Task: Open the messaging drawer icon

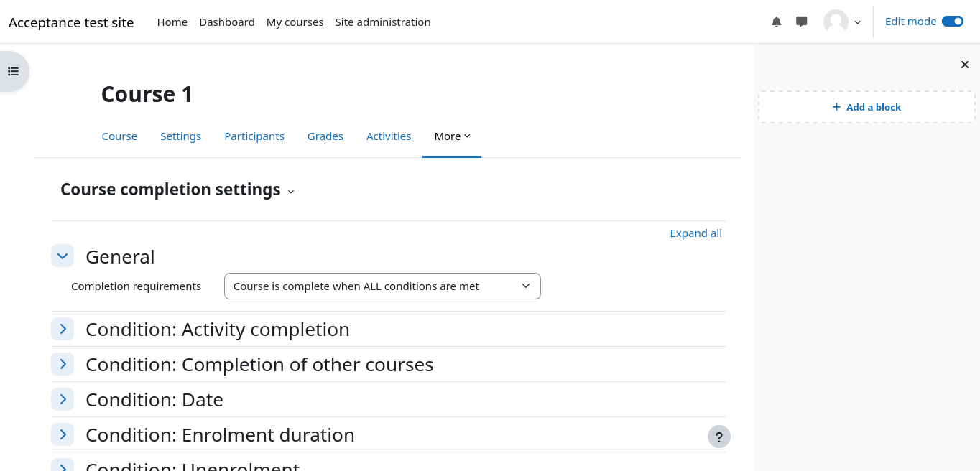Action: click(802, 22)
